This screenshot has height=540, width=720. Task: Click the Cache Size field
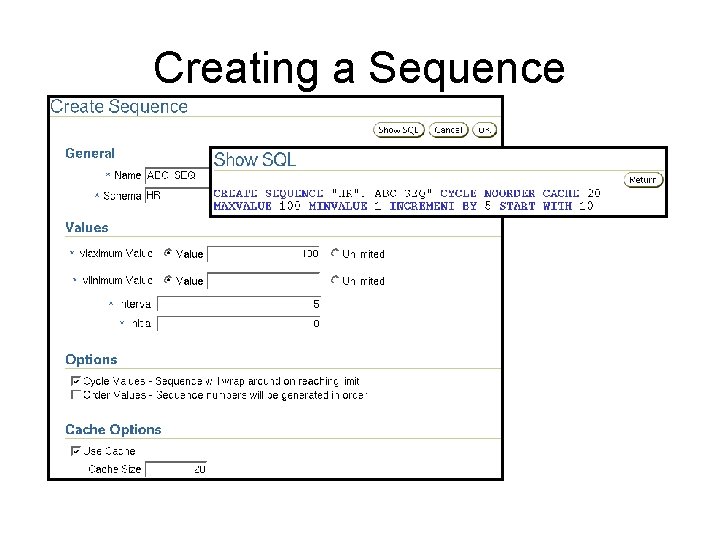pos(176,469)
